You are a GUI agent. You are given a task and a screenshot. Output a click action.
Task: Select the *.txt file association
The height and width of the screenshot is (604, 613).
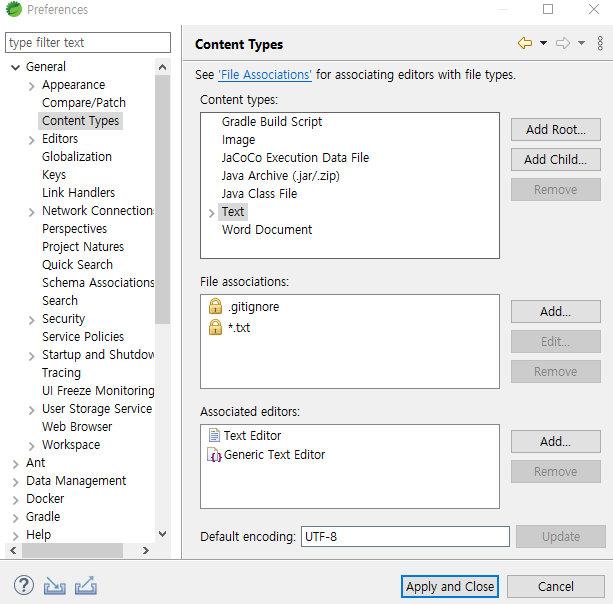(x=239, y=327)
